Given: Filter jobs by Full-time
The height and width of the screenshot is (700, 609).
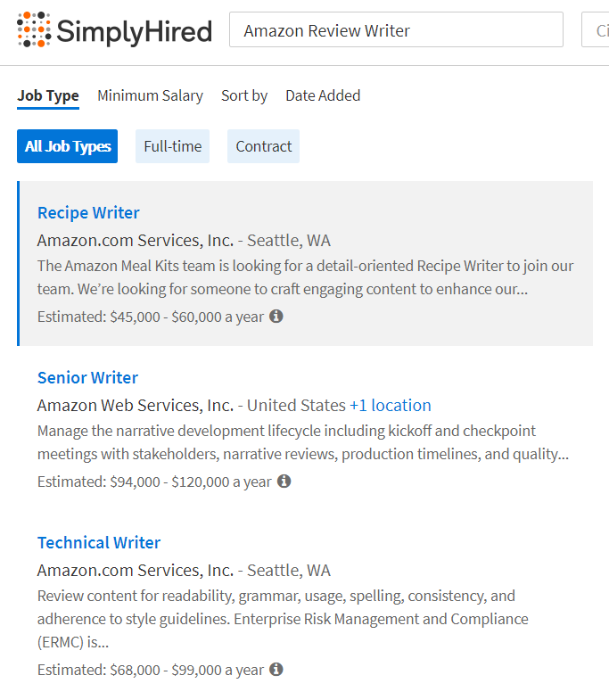Looking at the screenshot, I should (172, 146).
